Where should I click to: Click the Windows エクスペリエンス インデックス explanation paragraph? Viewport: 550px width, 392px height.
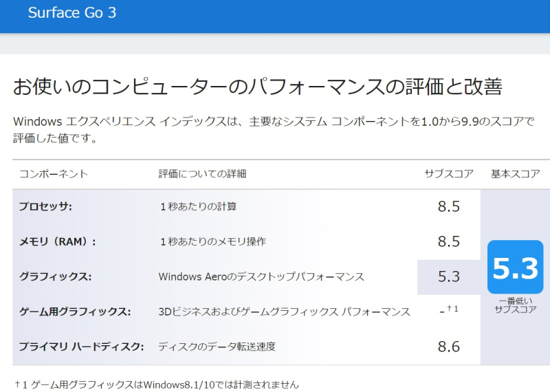pyautogui.click(x=274, y=130)
